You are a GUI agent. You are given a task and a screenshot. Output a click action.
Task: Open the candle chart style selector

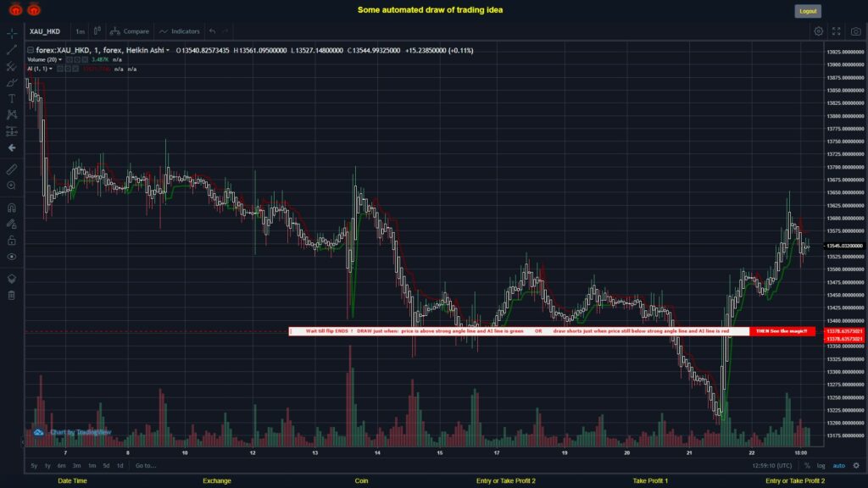click(x=97, y=31)
